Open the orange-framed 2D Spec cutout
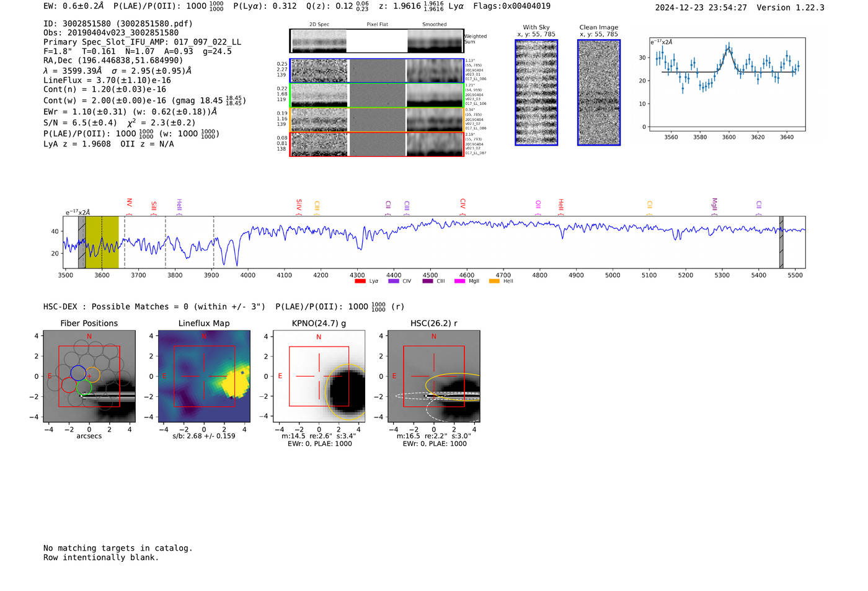 coord(319,120)
